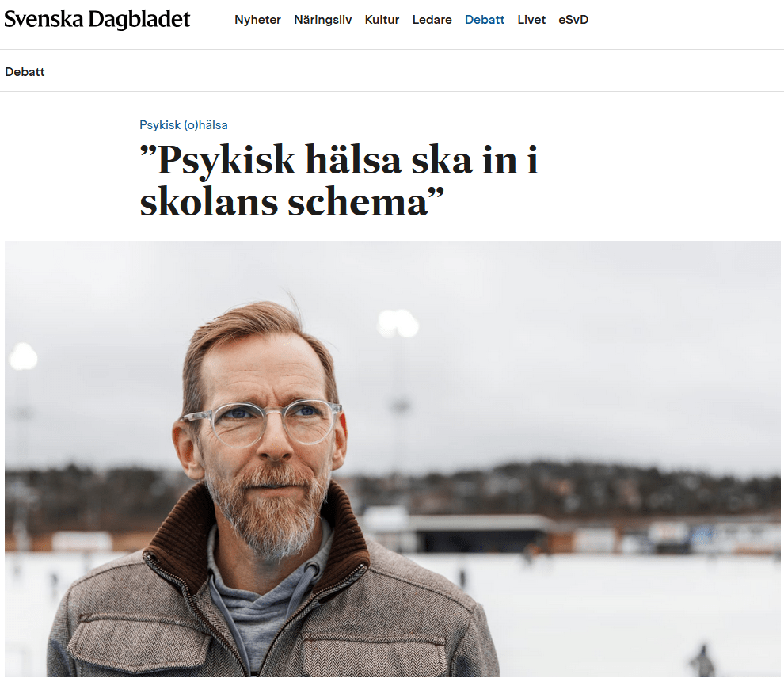Click the headline line "skolans schema"
Viewport: 784px width, 682px height.
click(292, 203)
